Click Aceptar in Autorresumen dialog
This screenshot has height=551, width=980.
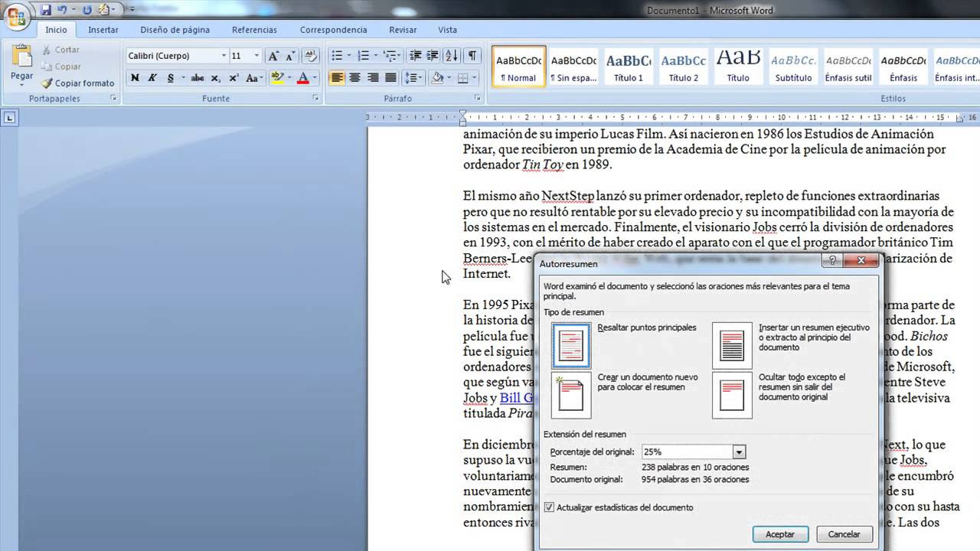click(780, 534)
